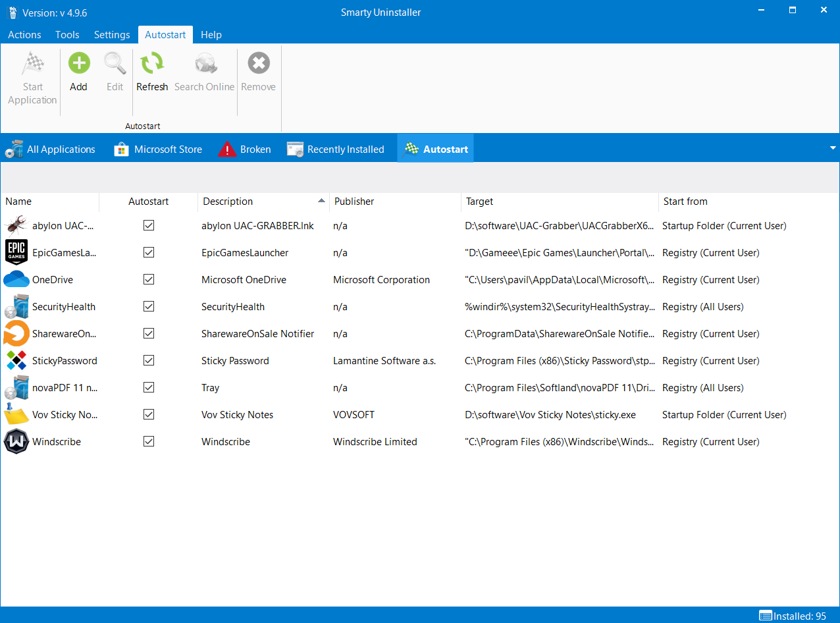Click the Microsoft OneDrive description cell
Viewport: 840px width, 623px height.
click(x=244, y=280)
